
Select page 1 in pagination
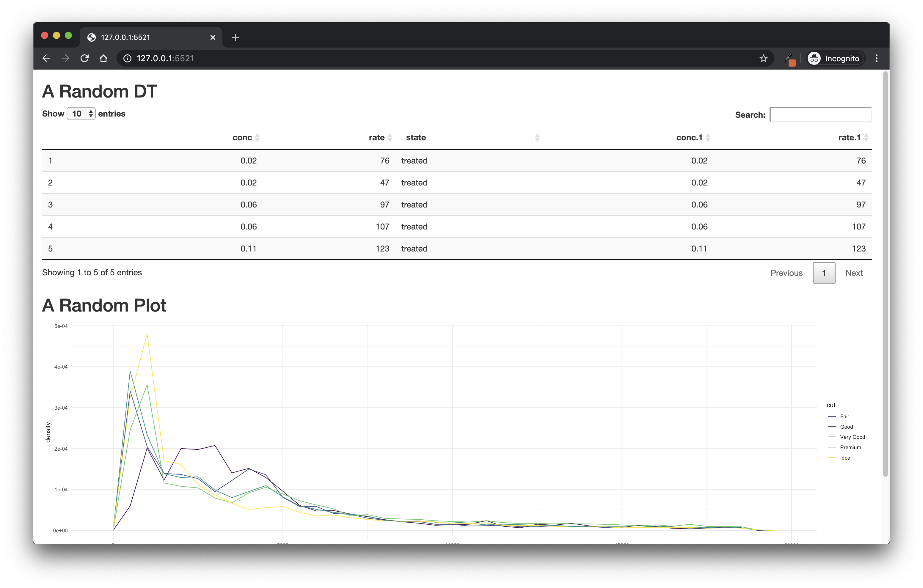pyautogui.click(x=824, y=273)
